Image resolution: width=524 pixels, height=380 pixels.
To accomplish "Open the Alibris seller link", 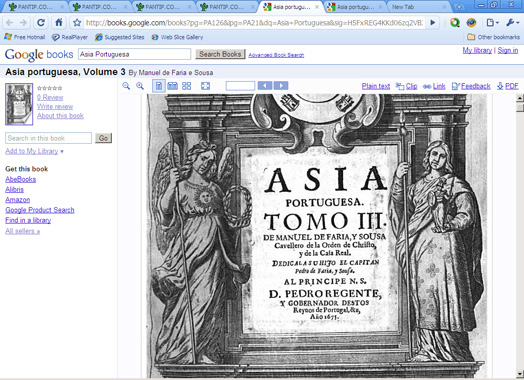I will pyautogui.click(x=14, y=189).
